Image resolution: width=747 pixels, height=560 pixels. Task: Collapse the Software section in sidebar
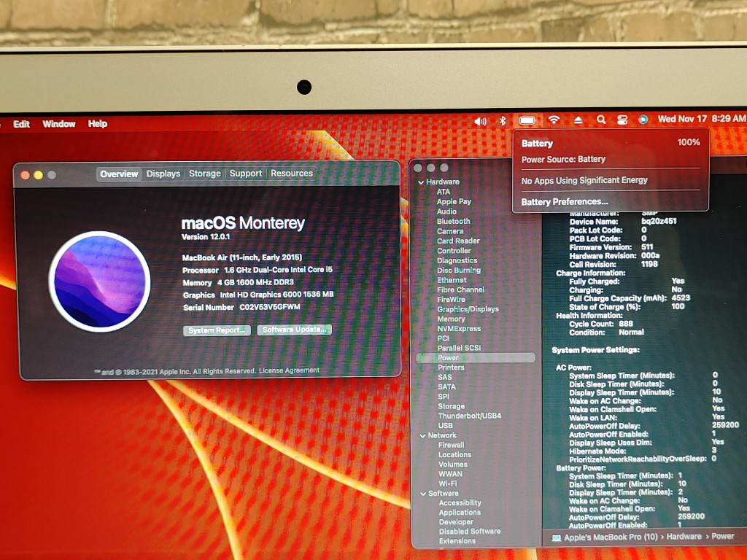click(x=423, y=494)
